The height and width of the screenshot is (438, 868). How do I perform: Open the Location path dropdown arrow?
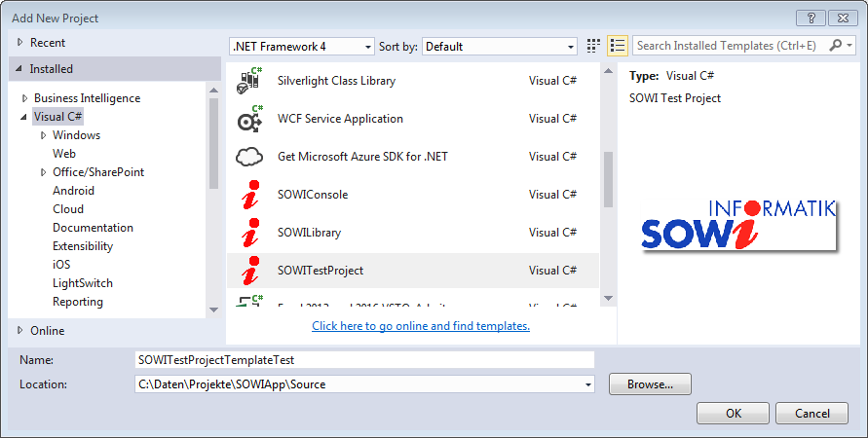[x=587, y=384]
